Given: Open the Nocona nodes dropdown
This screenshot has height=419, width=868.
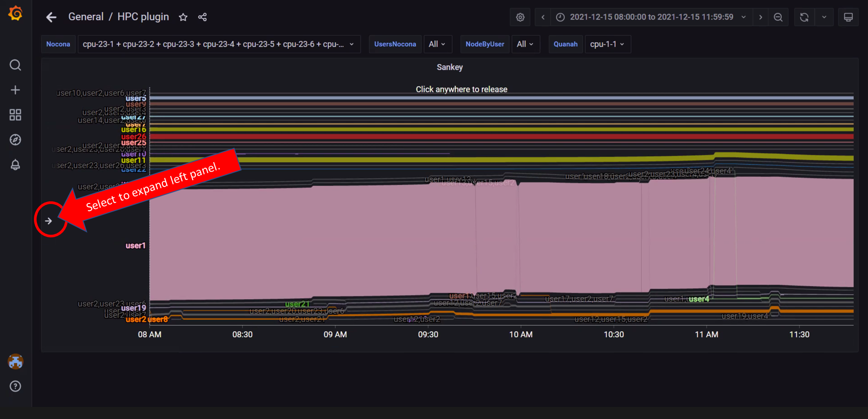Looking at the screenshot, I should pyautogui.click(x=219, y=44).
